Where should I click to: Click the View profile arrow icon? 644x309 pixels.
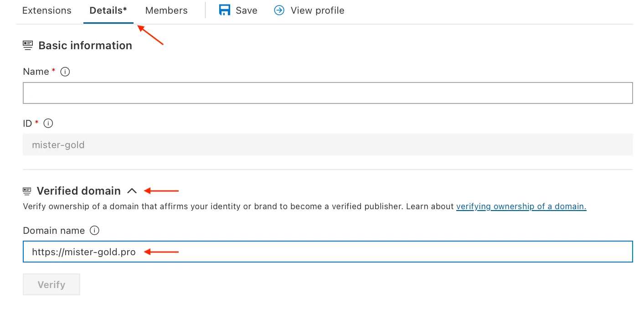(278, 10)
